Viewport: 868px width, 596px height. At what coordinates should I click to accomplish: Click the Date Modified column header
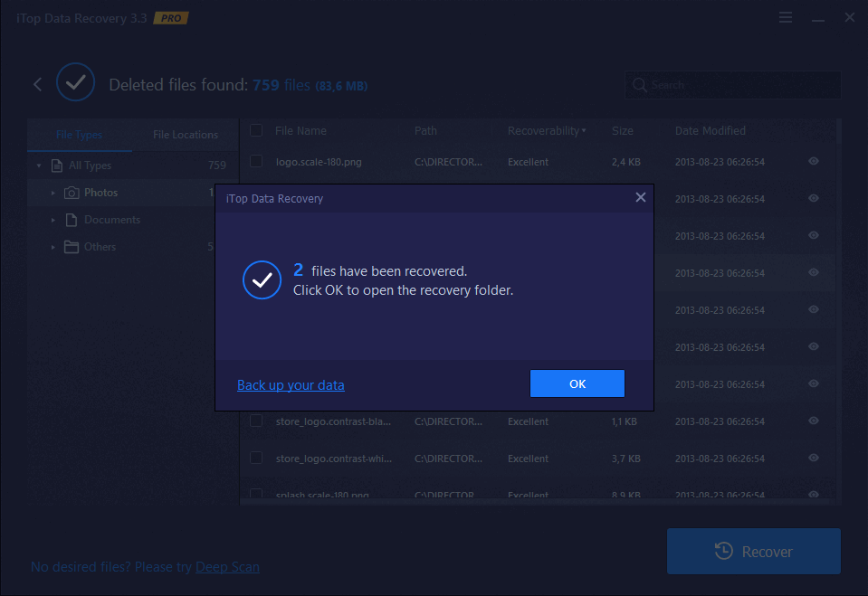coord(711,130)
